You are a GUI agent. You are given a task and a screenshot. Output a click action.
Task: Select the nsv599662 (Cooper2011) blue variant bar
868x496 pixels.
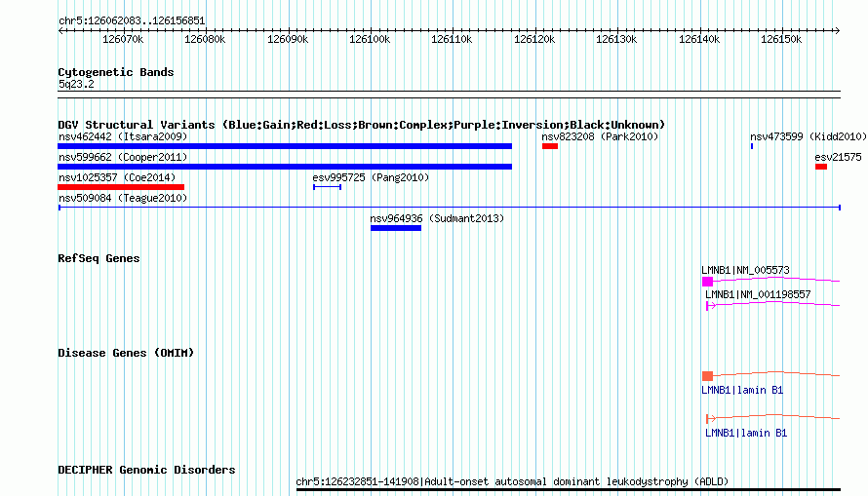(x=285, y=167)
